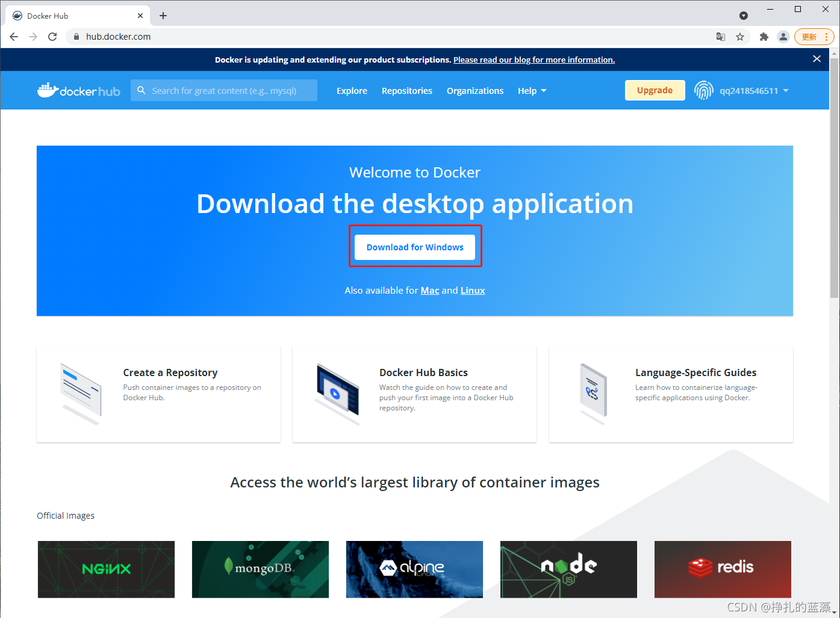Click the browser forward arrow
Image resolution: width=840 pixels, height=618 pixels.
point(33,37)
